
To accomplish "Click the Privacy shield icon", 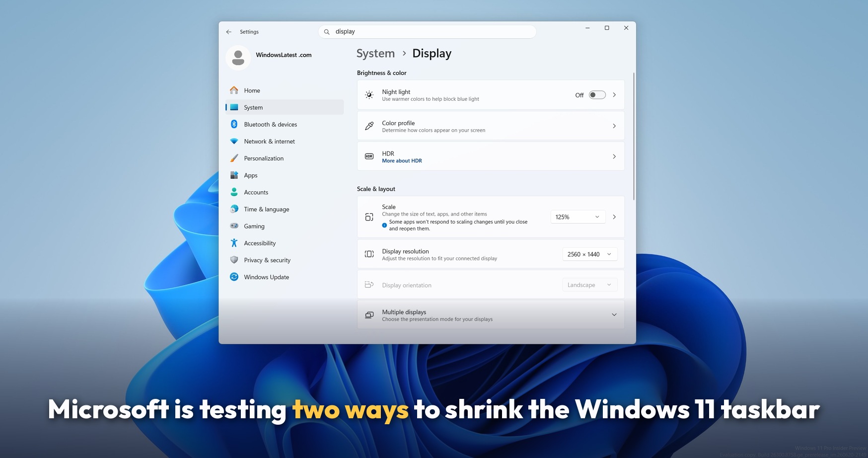I will pyautogui.click(x=234, y=260).
